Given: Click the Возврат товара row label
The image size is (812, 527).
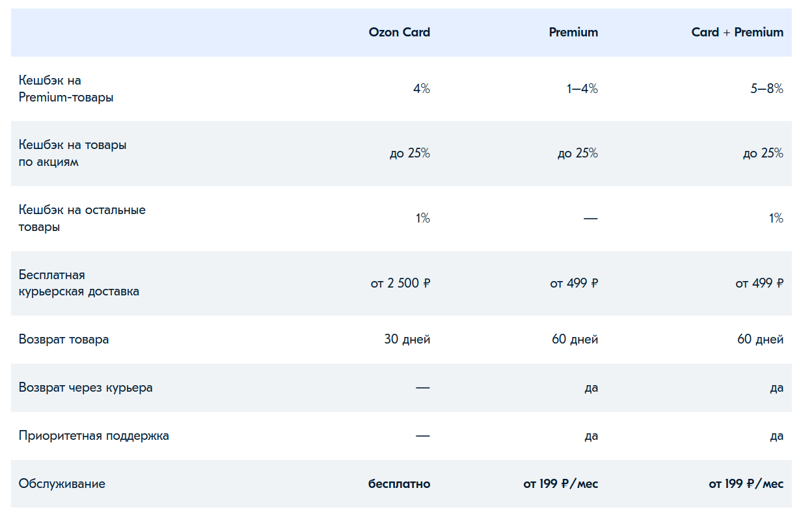Looking at the screenshot, I should (x=64, y=340).
